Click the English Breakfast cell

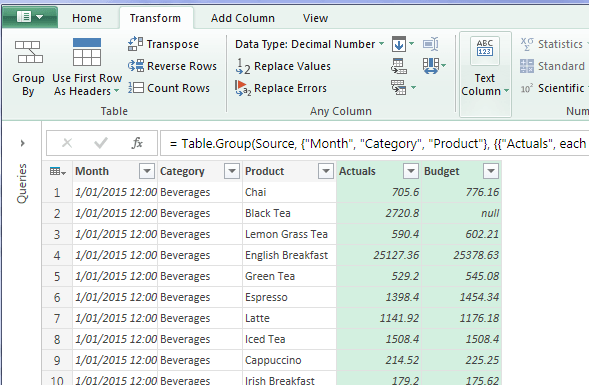[289, 255]
